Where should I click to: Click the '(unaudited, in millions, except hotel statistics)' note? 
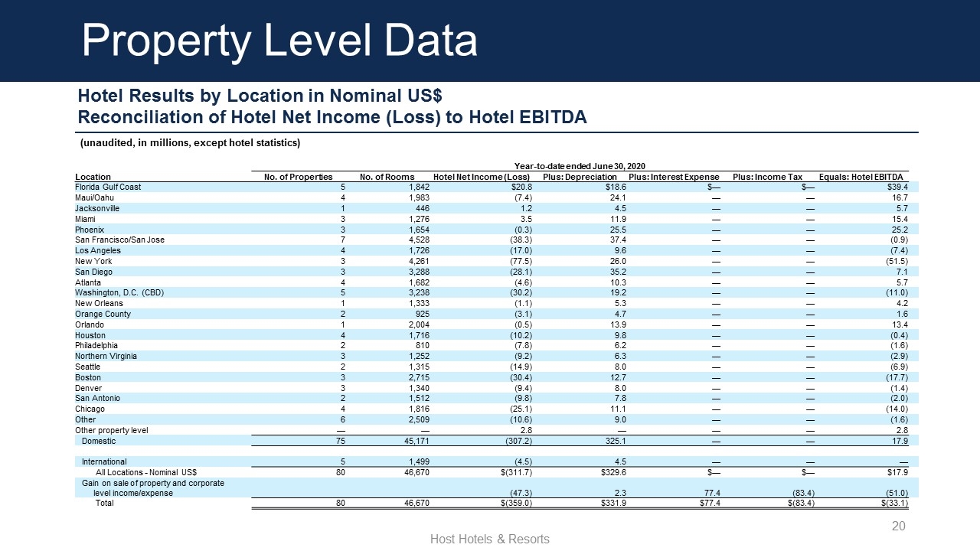[191, 143]
